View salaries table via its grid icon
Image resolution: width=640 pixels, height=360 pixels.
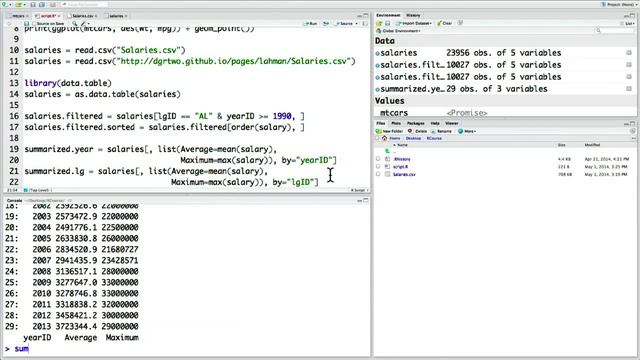(629, 53)
